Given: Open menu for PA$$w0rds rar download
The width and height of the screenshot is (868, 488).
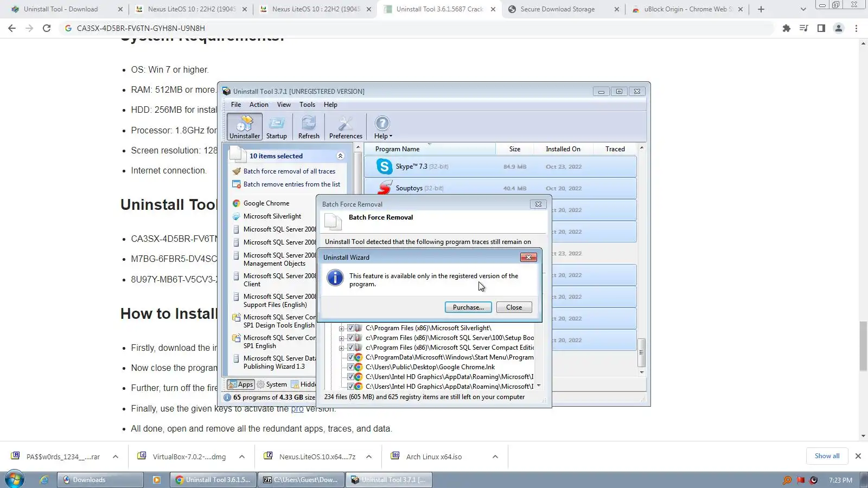Looking at the screenshot, I should [116, 457].
